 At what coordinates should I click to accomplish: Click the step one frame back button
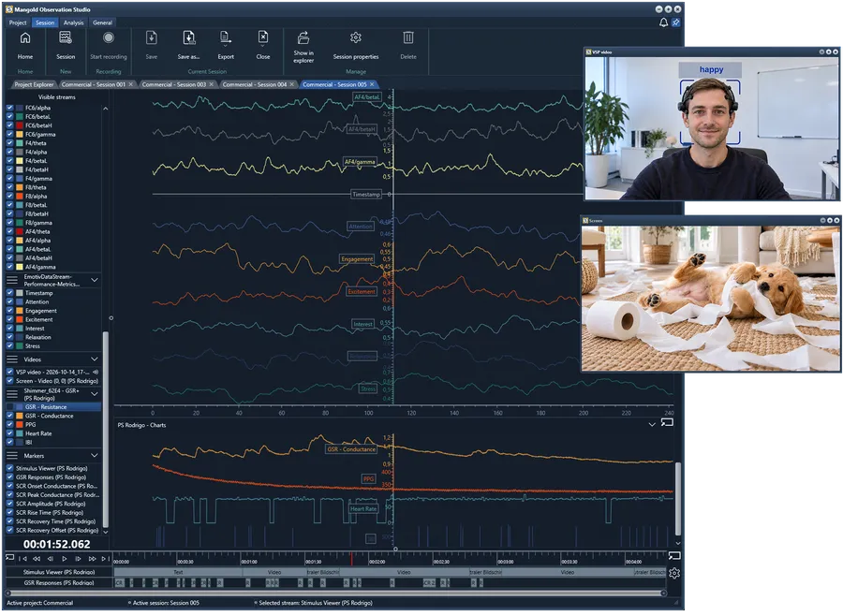click(x=51, y=559)
